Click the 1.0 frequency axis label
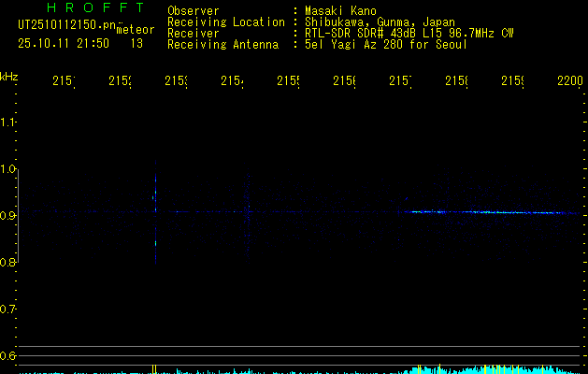The image size is (588, 374). [x=7, y=169]
